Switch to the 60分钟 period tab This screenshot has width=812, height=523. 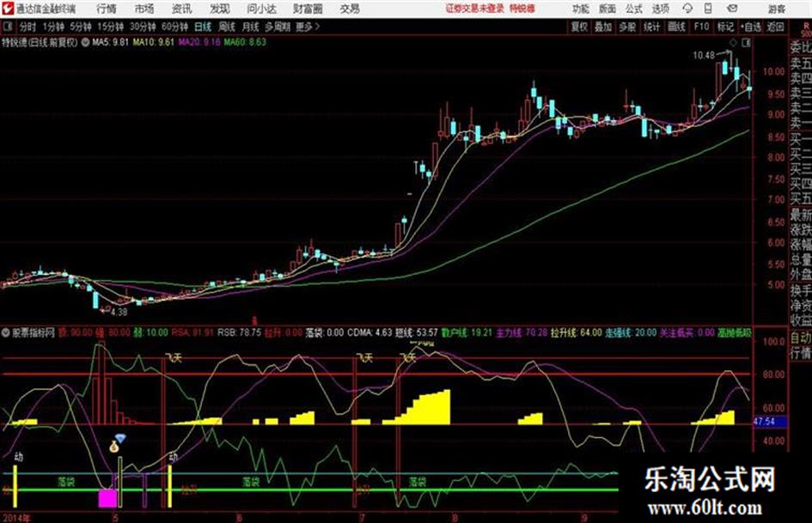pos(174,27)
